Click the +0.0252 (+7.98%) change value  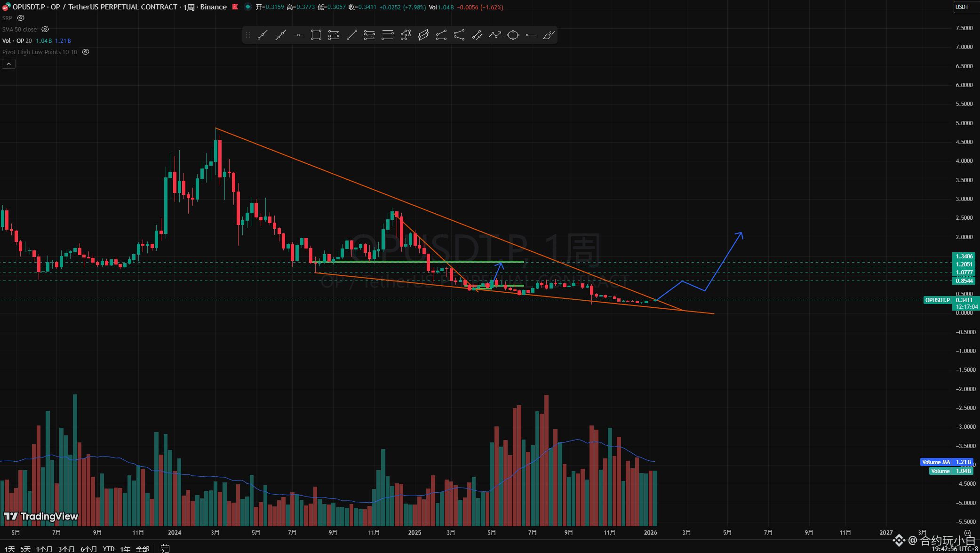[403, 7]
